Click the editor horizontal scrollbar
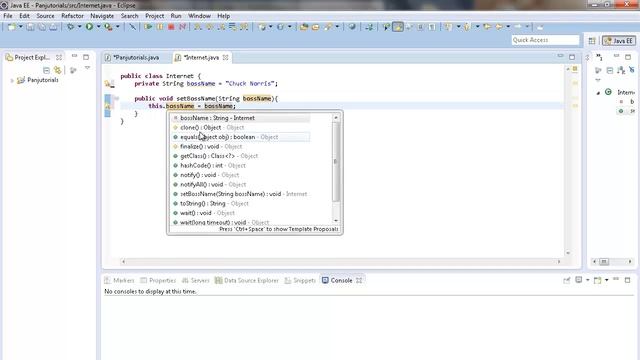Screen dimensions: 640x360 coord(341,262)
